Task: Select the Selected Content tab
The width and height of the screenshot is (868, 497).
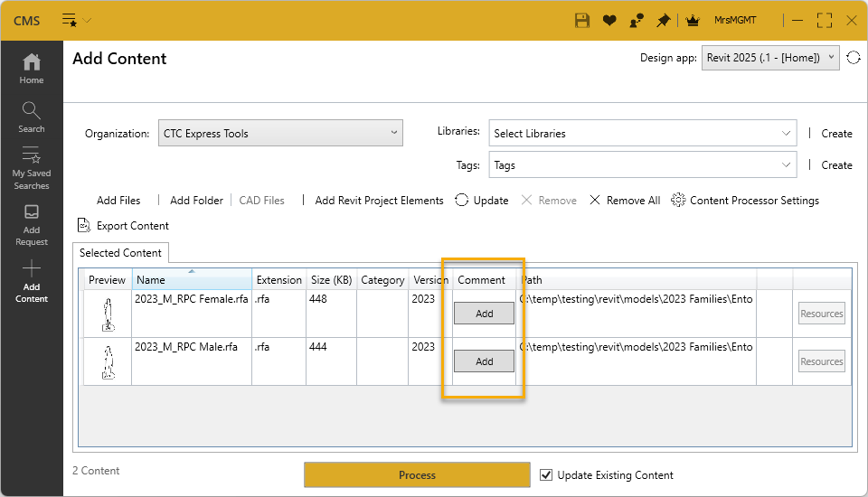Action: click(120, 253)
